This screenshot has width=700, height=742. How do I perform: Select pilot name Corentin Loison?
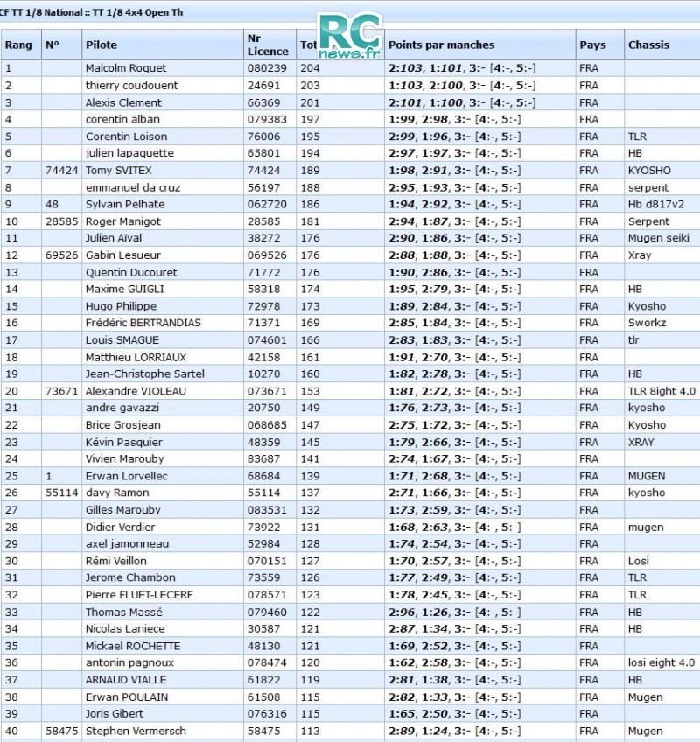click(x=126, y=136)
